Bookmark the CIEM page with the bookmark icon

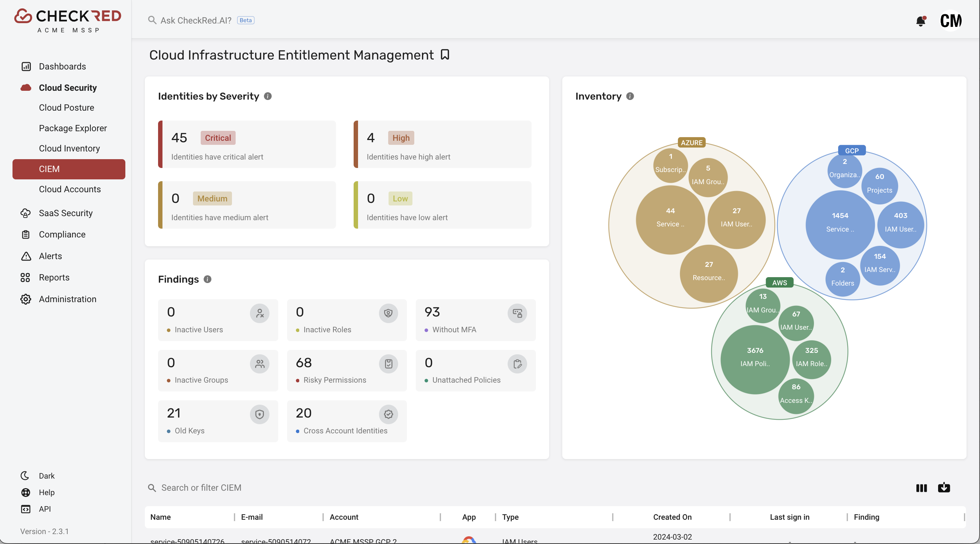(445, 55)
